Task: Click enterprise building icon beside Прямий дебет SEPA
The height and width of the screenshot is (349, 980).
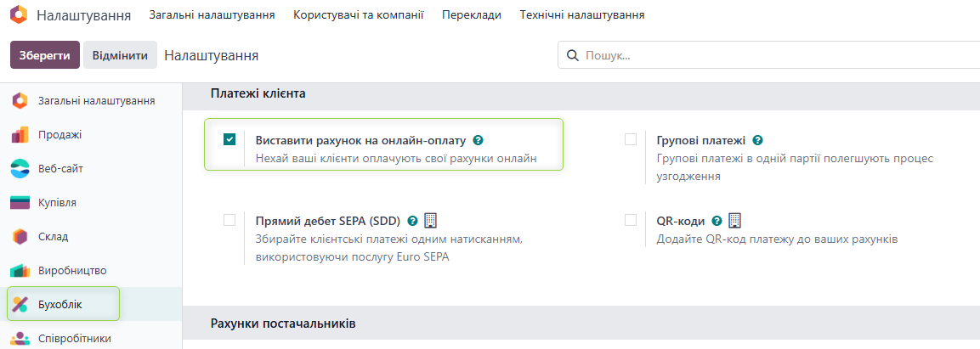Action: click(x=430, y=221)
